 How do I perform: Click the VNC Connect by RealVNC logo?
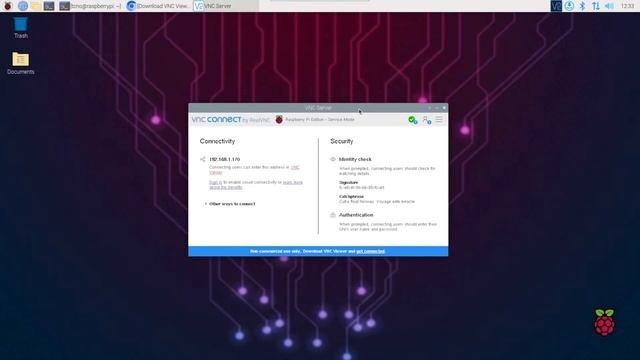pos(231,120)
